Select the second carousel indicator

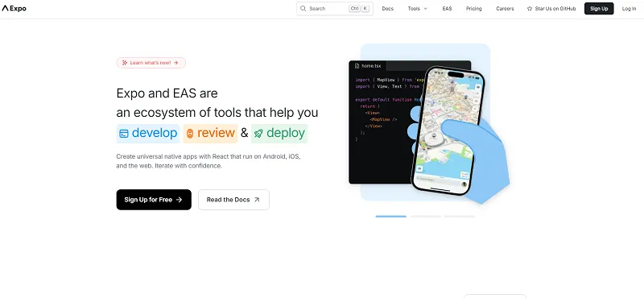426,216
